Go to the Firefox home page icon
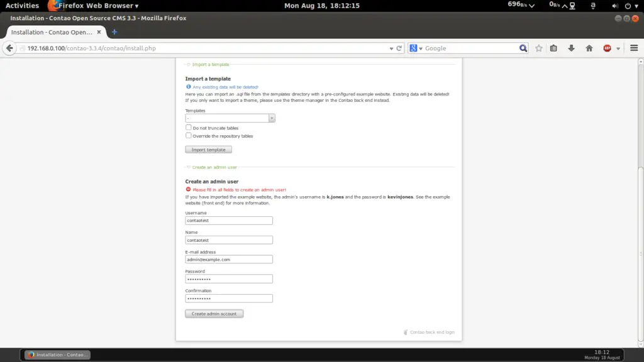644x362 pixels. [589, 48]
